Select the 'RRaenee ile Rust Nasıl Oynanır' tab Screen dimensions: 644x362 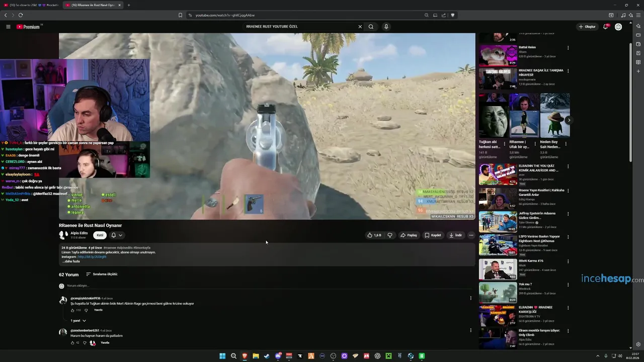[x=92, y=5]
